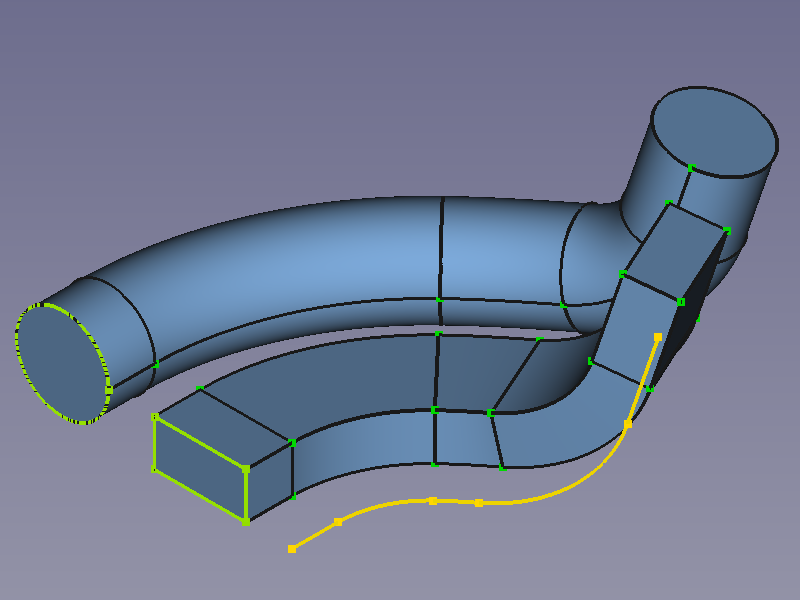This screenshot has height=600, width=800.
Task: Click the bottom-right corner vertex of the green rectangle
Action: 246,521
